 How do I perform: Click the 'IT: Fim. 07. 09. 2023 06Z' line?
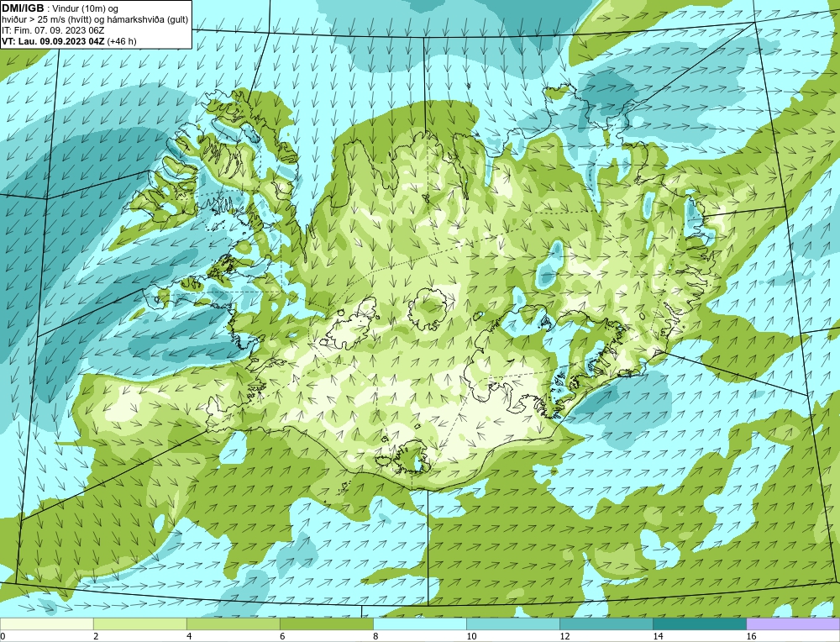click(x=52, y=30)
